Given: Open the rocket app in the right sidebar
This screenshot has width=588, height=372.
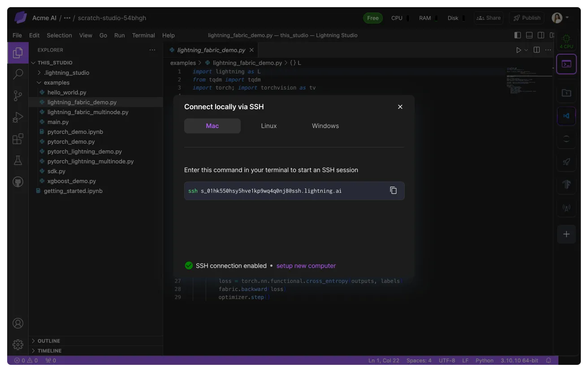Looking at the screenshot, I should 566,162.
